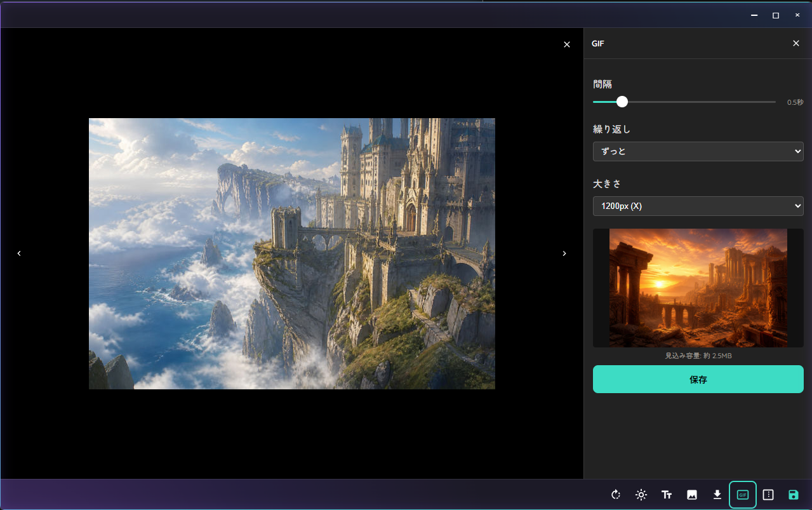Viewport: 812px width, 510px height.
Task: Click the image icon in bottom toolbar
Action: (692, 495)
